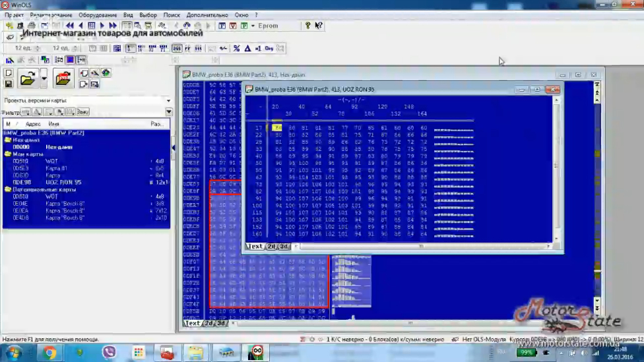Click the globe icon near folder buttons
The width and height of the screenshot is (644, 362).
106,73
